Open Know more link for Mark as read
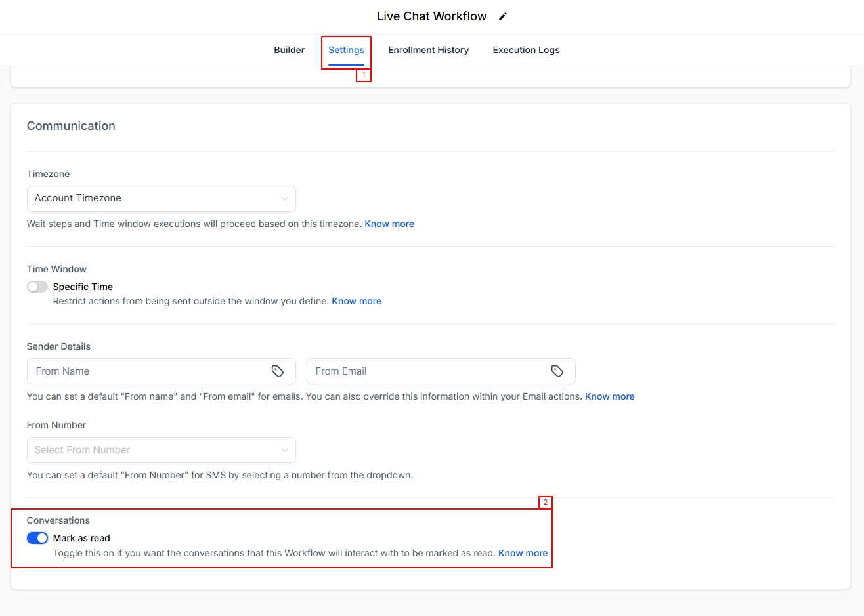This screenshot has height=616, width=864. click(x=523, y=553)
